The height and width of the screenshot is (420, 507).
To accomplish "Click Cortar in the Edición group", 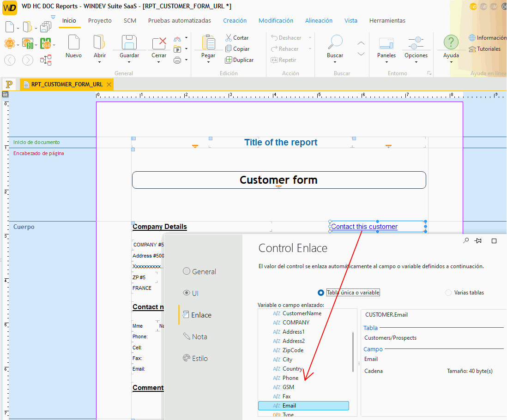I will [237, 38].
